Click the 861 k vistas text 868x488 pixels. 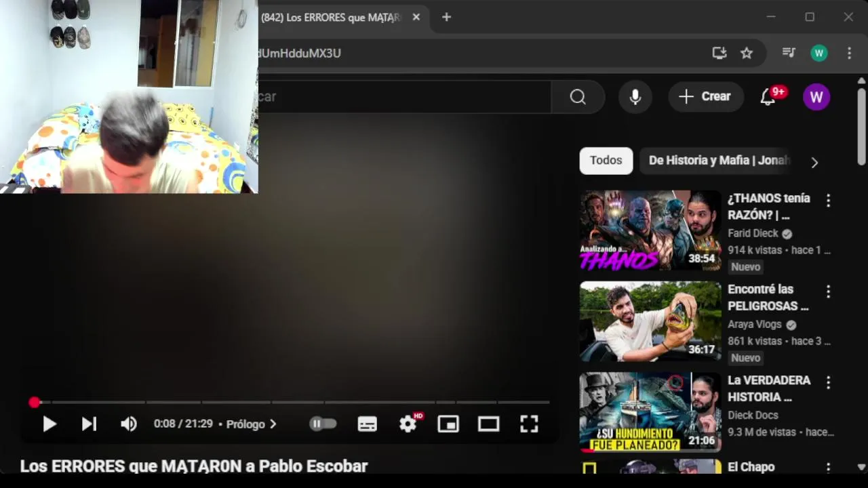pyautogui.click(x=755, y=341)
